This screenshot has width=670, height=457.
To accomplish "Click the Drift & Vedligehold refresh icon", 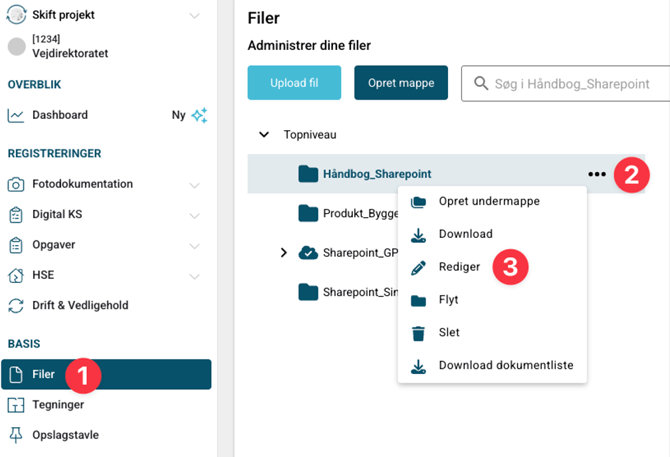I will coord(16,305).
